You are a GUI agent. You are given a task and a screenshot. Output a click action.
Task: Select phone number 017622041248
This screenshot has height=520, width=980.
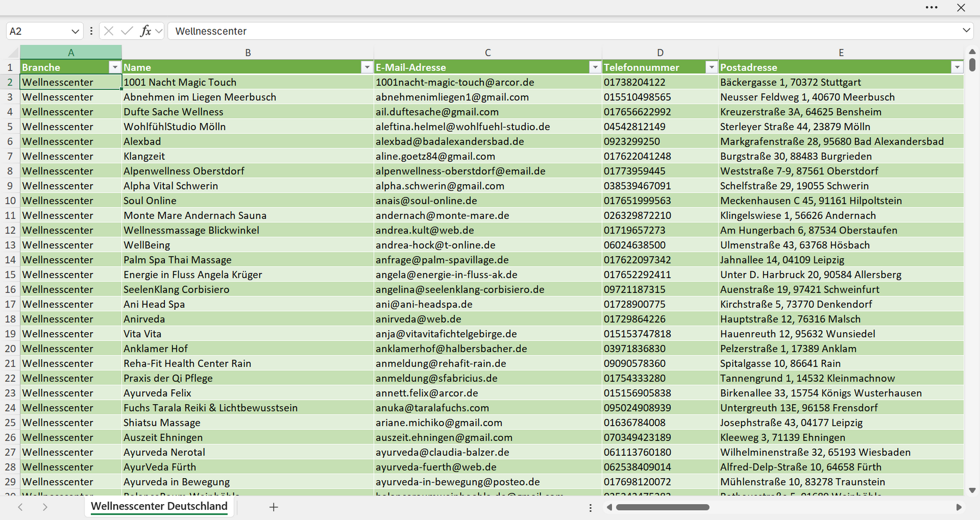click(660, 156)
